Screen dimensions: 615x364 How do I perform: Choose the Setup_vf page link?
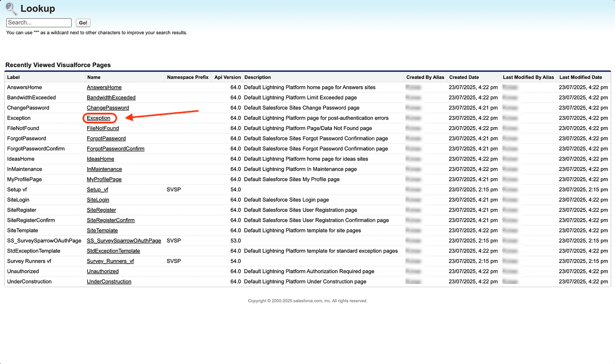pos(97,190)
